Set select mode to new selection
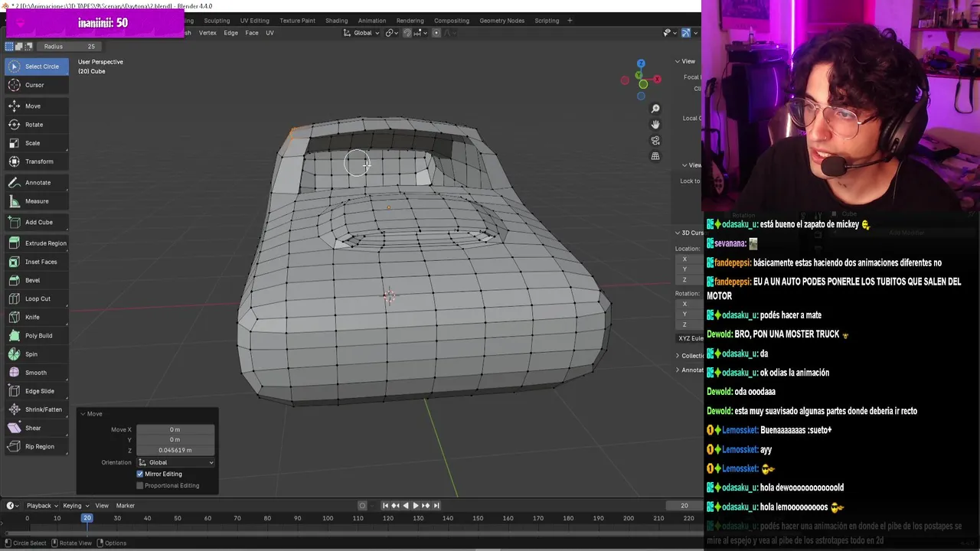Screen dimensions: 980x551 click(9, 47)
